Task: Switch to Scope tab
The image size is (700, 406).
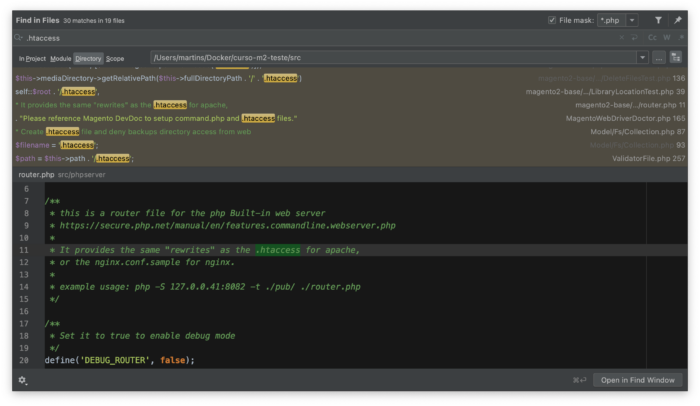Action: point(115,59)
